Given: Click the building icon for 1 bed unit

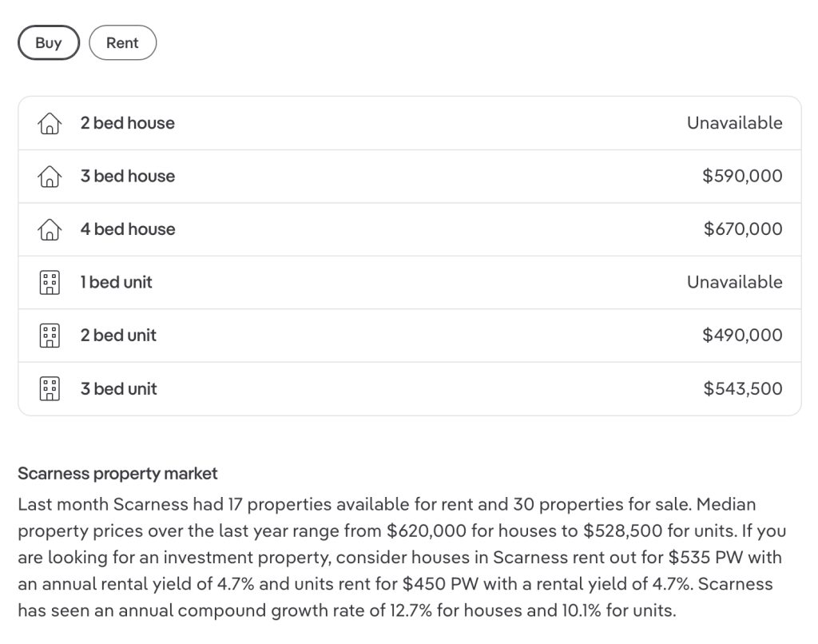Looking at the screenshot, I should 50,282.
